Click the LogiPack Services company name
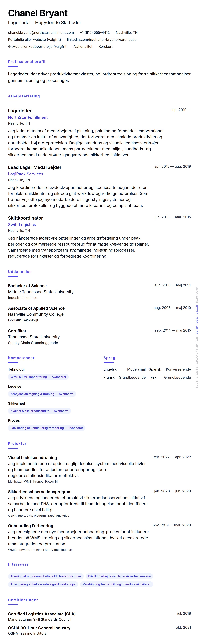199x644 pixels. click(25, 174)
